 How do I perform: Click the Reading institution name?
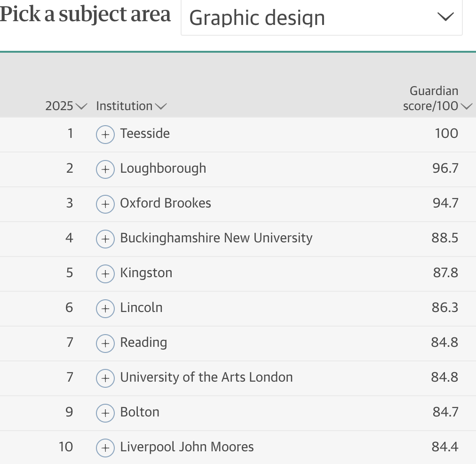pyautogui.click(x=143, y=343)
